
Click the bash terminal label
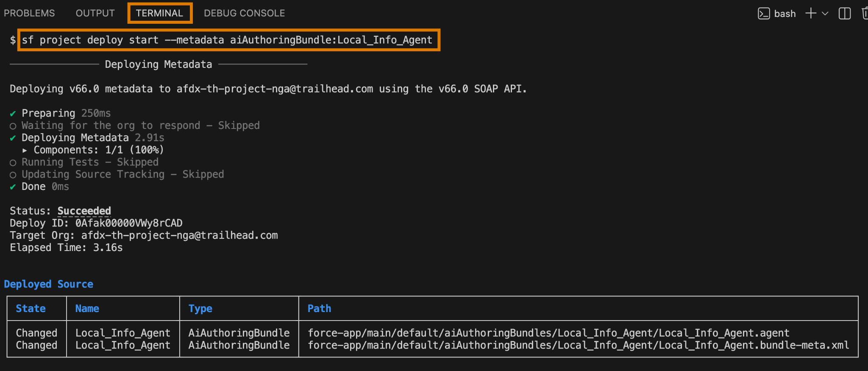pos(785,14)
